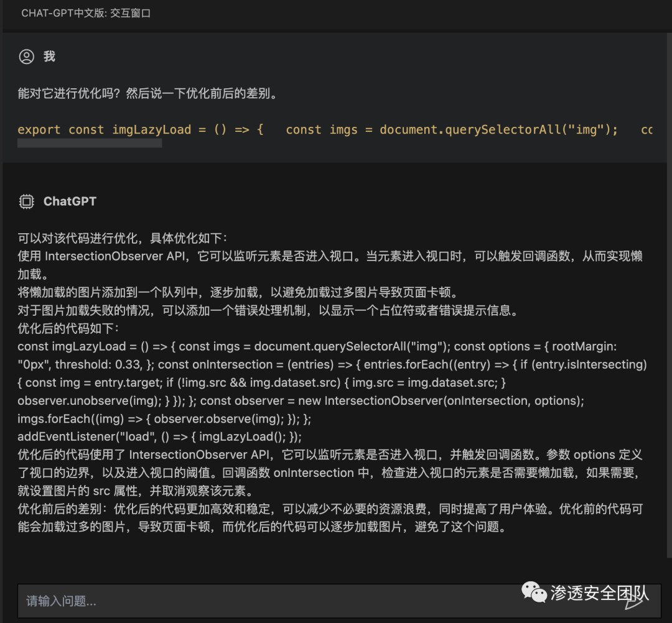Click the code line const imgLazyLoad = () =>
The image size is (672, 623).
[x=317, y=346]
